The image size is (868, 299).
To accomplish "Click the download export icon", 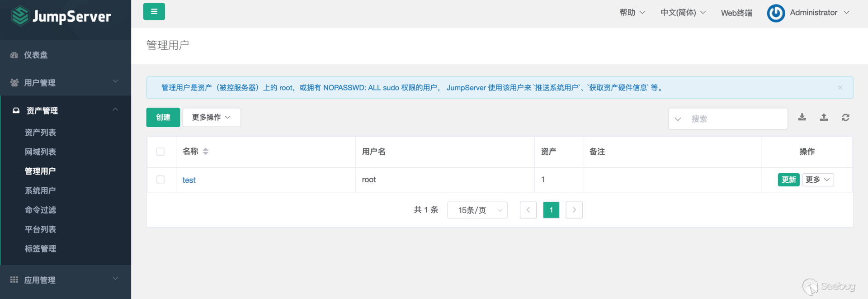I will (802, 118).
